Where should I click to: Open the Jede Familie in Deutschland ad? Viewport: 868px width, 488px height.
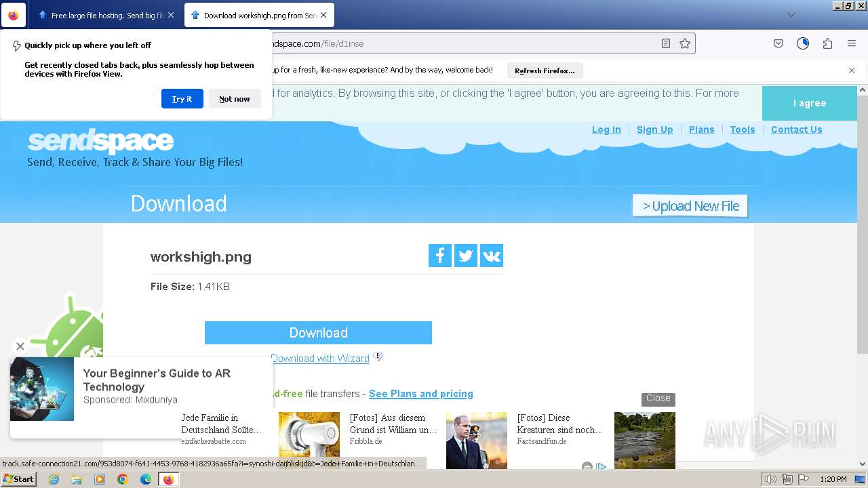[x=221, y=424]
